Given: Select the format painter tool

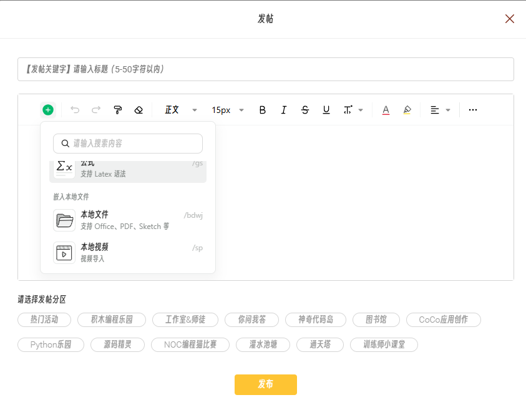Looking at the screenshot, I should [118, 110].
